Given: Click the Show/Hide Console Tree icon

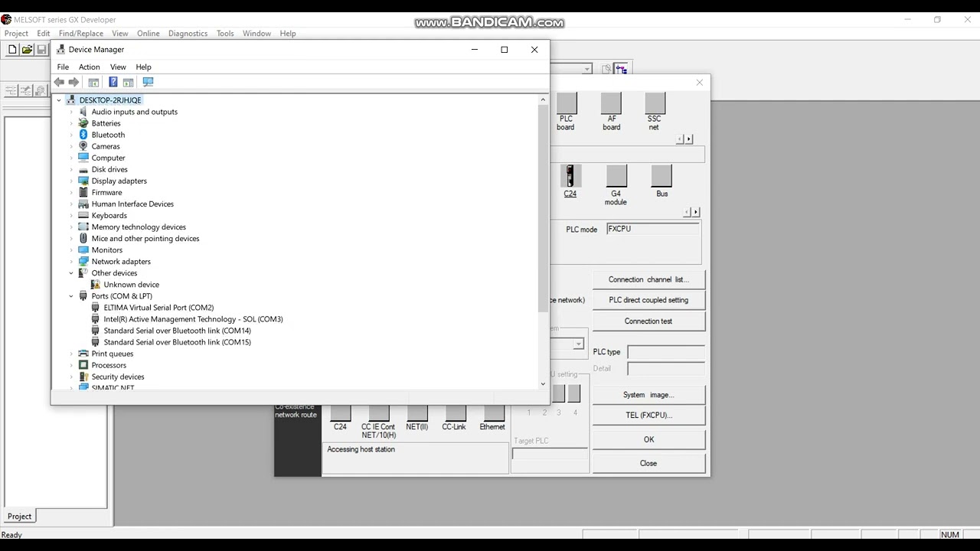Looking at the screenshot, I should (x=93, y=82).
